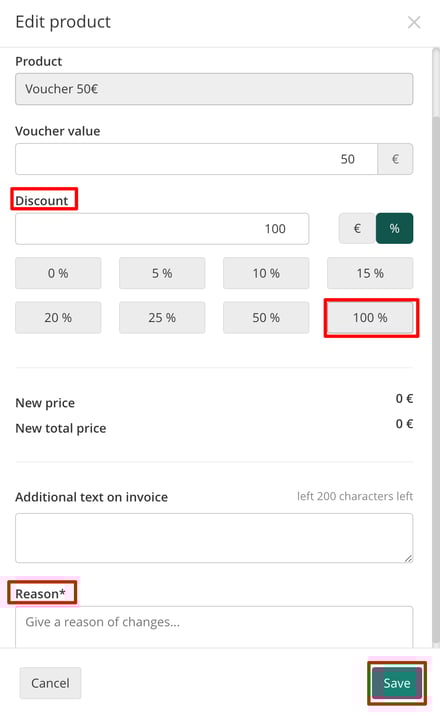Cancel the product edit
The height and width of the screenshot is (716, 440).
click(x=50, y=683)
